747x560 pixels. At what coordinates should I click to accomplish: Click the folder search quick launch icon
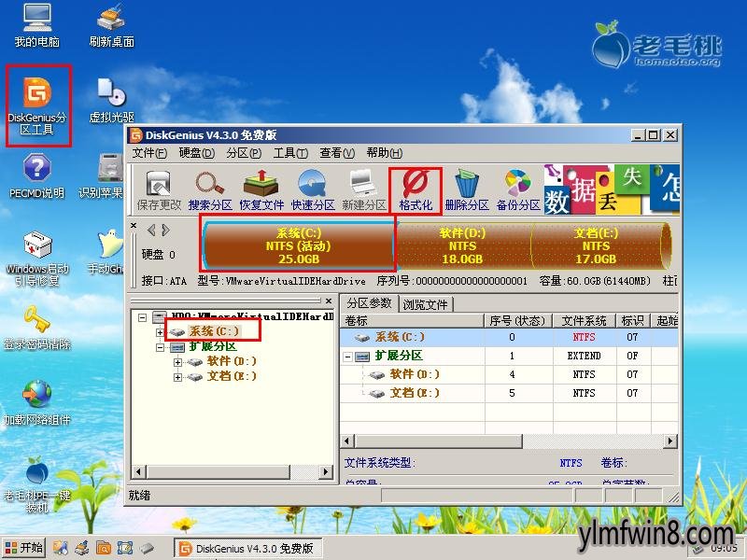(x=104, y=548)
